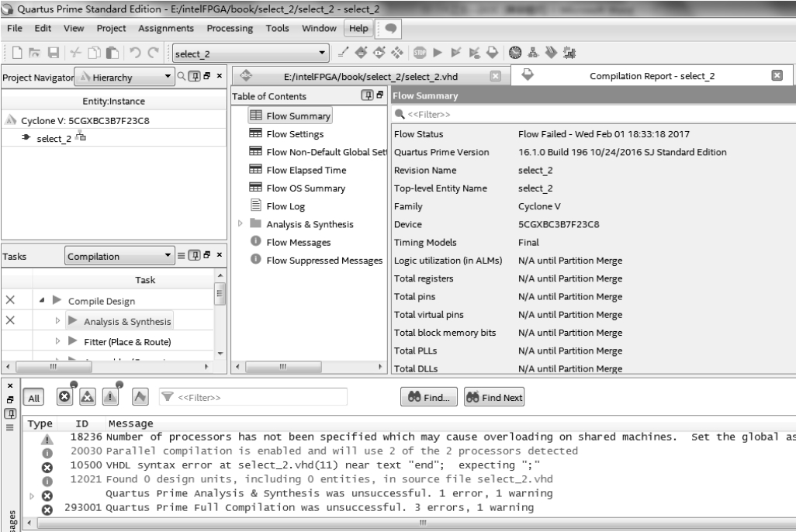
Task: Close the Compilation Report tab
Action: pyautogui.click(x=777, y=76)
